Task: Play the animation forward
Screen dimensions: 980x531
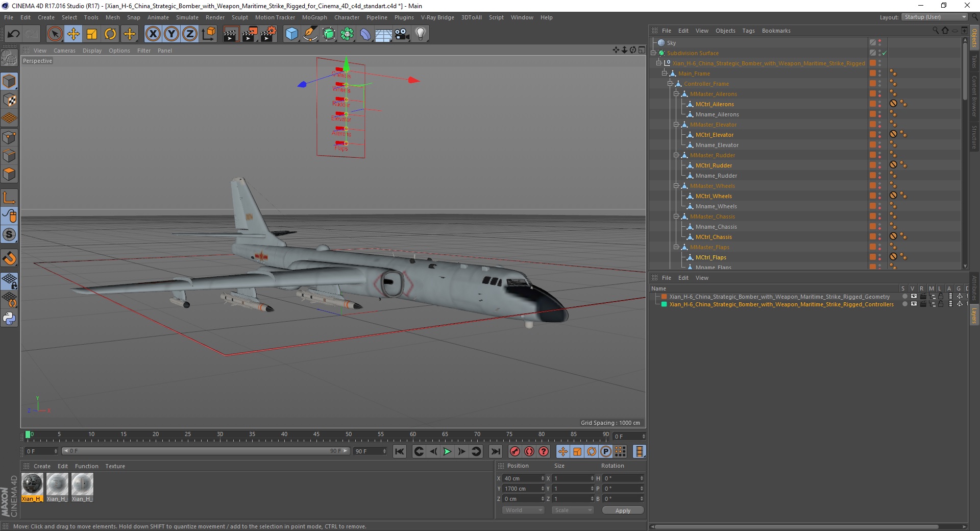Action: [x=447, y=451]
